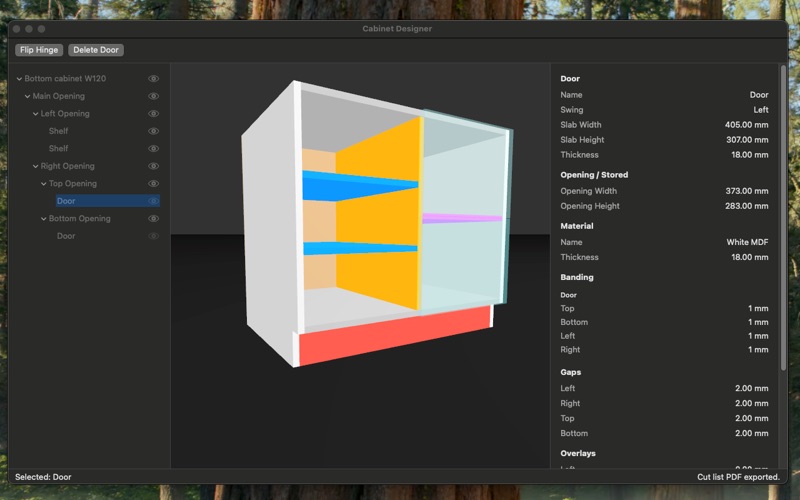Click Opening Height value 283.00 mm

click(x=746, y=206)
